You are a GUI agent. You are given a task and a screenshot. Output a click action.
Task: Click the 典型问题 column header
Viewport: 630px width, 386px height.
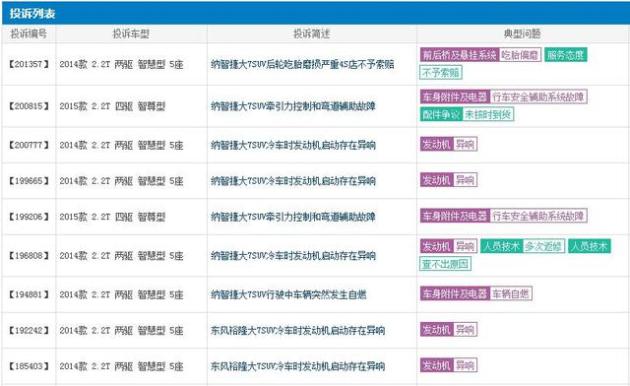(x=522, y=34)
